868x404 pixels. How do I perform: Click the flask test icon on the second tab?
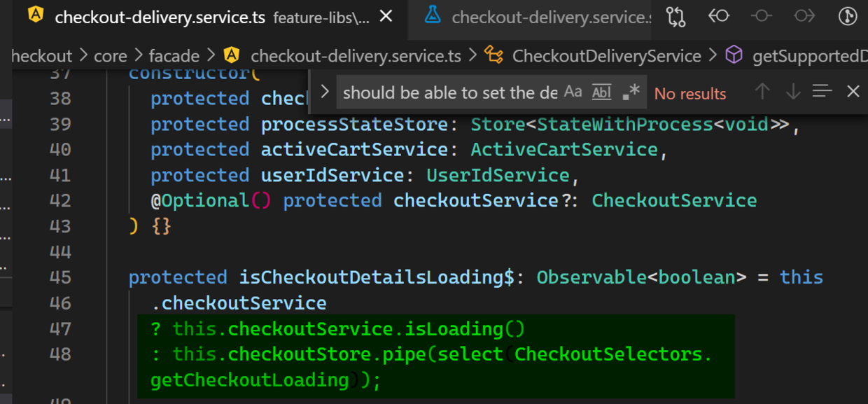[433, 16]
